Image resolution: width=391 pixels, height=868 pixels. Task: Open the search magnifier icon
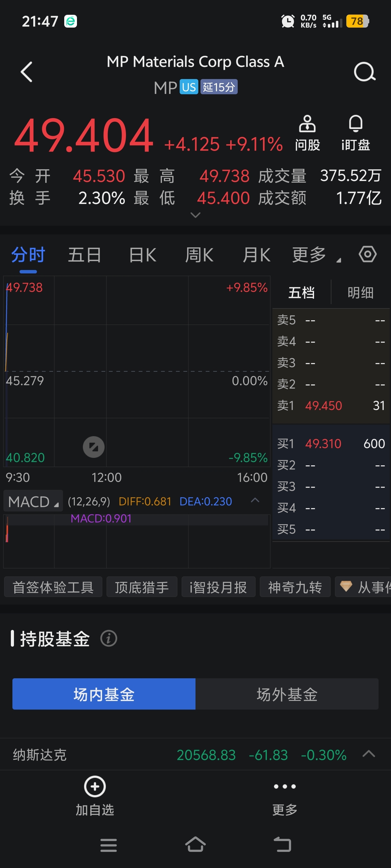(364, 72)
